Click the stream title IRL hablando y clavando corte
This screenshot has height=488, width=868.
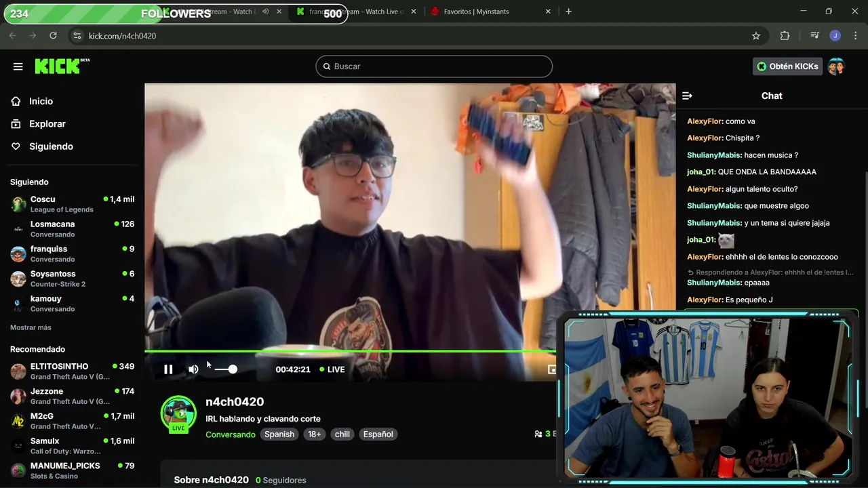(x=263, y=419)
